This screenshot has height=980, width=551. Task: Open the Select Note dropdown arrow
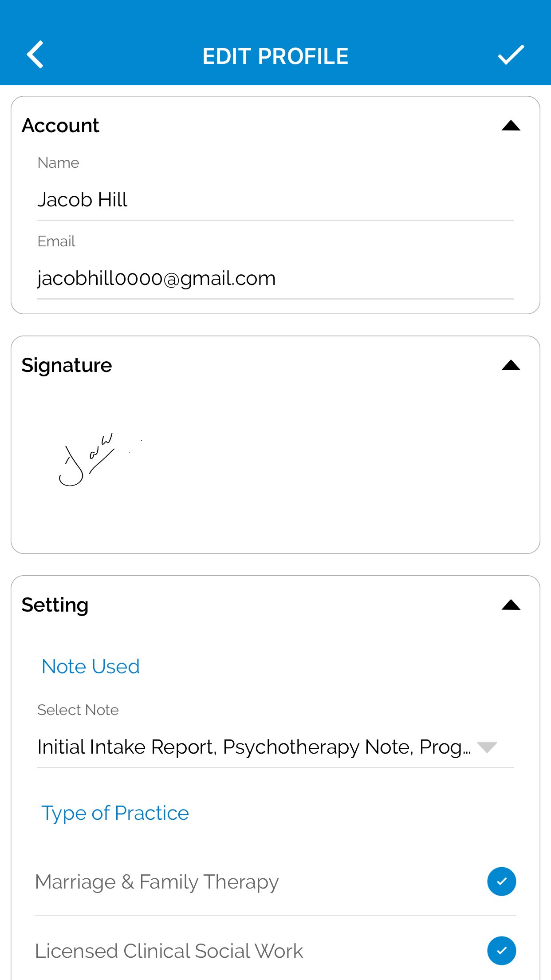pos(487,747)
